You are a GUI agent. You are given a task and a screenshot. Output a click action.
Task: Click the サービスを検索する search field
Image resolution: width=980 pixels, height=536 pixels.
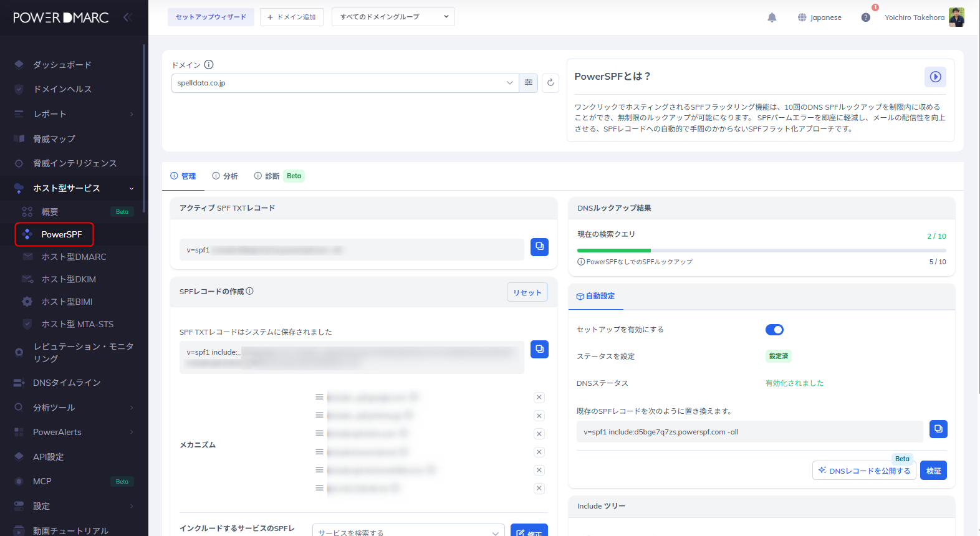pos(408,533)
